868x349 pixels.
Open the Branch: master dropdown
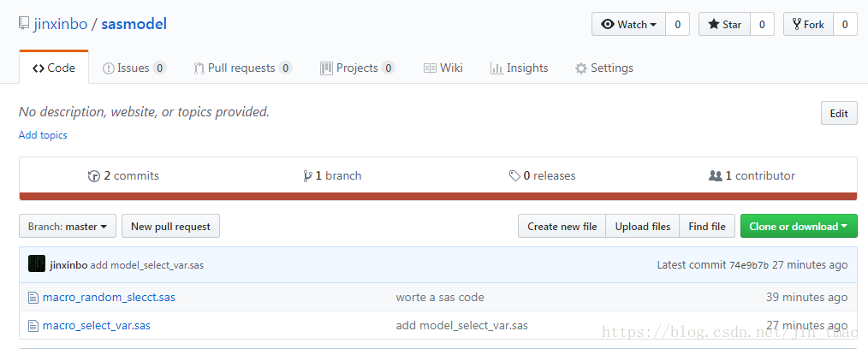tap(68, 226)
